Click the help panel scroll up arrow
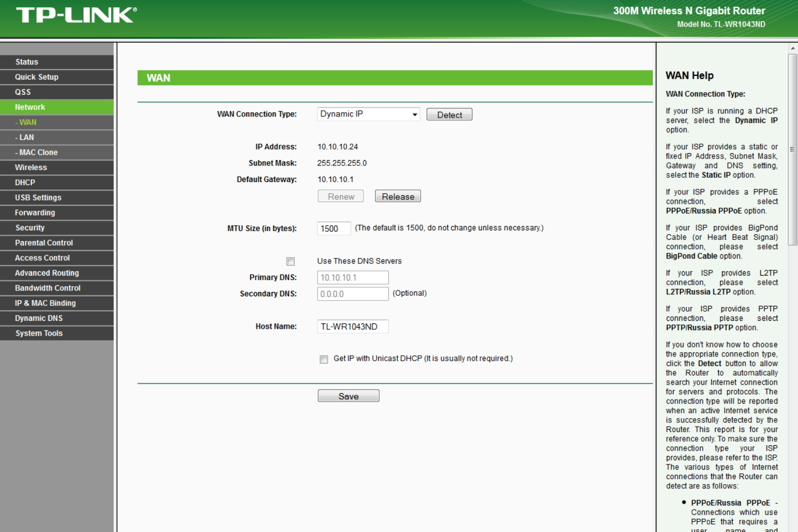The height and width of the screenshot is (532, 798). coord(793,48)
